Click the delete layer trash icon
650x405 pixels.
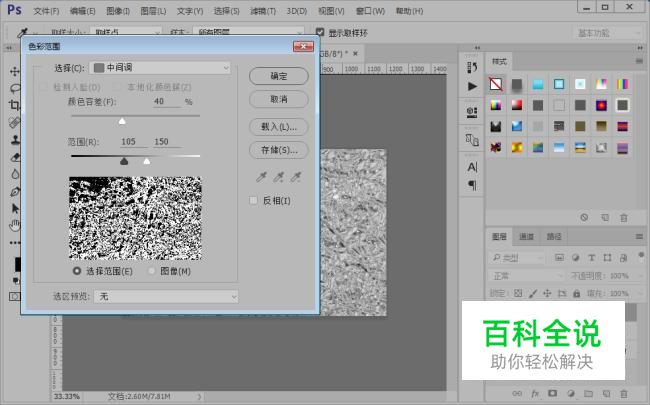click(623, 393)
